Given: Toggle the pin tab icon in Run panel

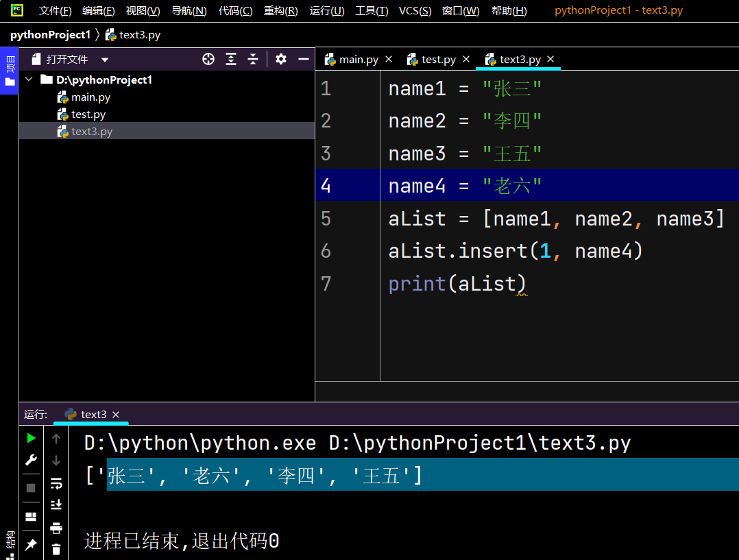Looking at the screenshot, I should (31, 544).
